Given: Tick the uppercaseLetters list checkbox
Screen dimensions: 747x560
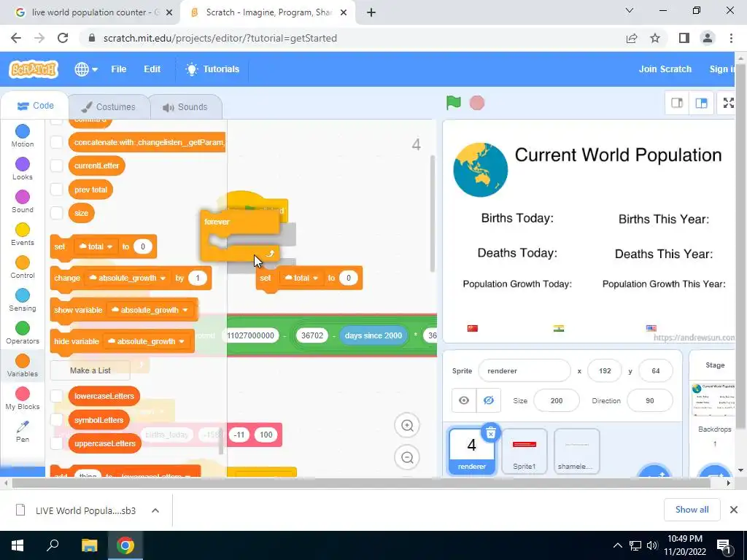Looking at the screenshot, I should point(57,443).
